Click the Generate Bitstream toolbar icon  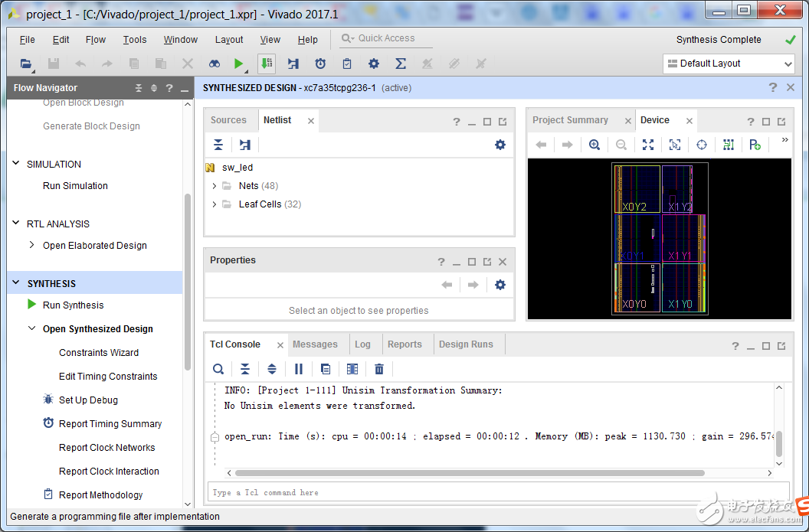[x=267, y=64]
